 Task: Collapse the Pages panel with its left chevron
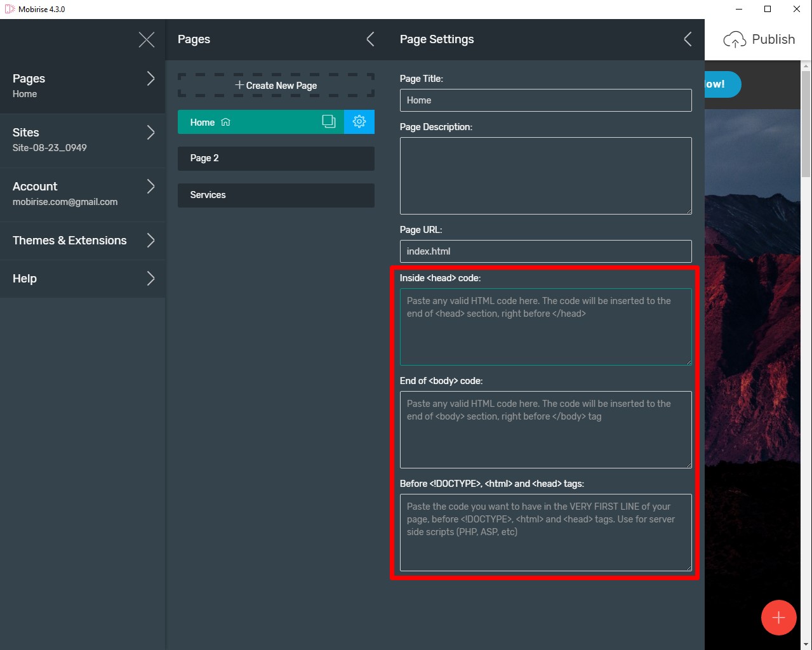click(370, 39)
